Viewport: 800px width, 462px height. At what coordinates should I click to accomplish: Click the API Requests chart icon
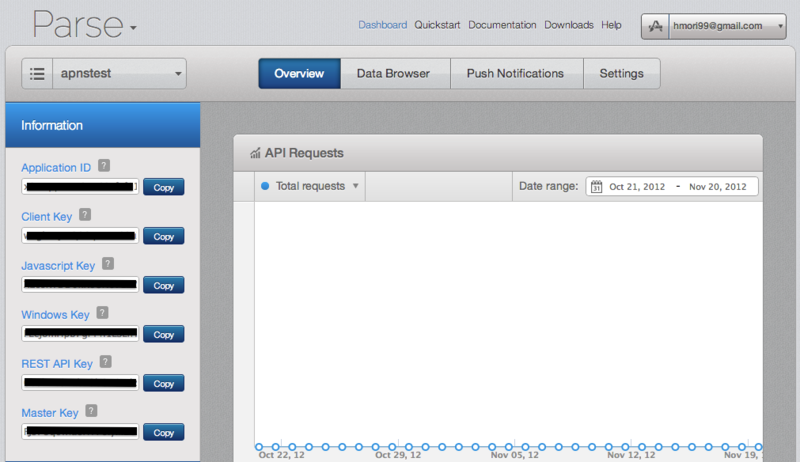pyautogui.click(x=255, y=153)
